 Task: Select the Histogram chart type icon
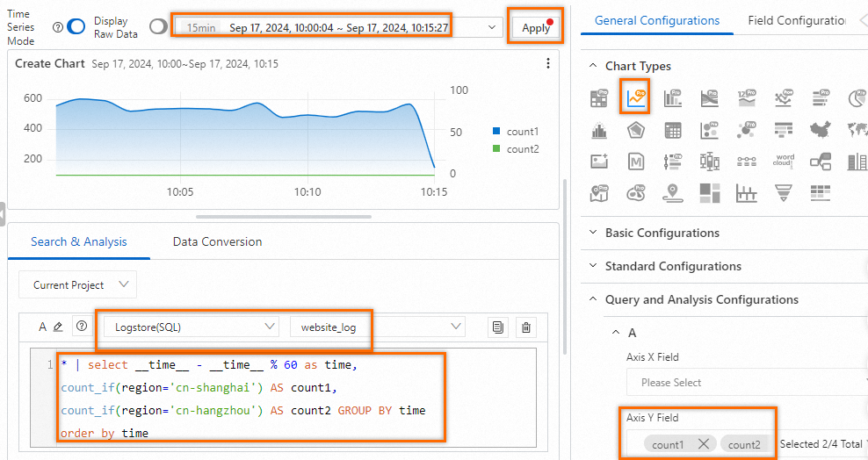click(x=599, y=131)
